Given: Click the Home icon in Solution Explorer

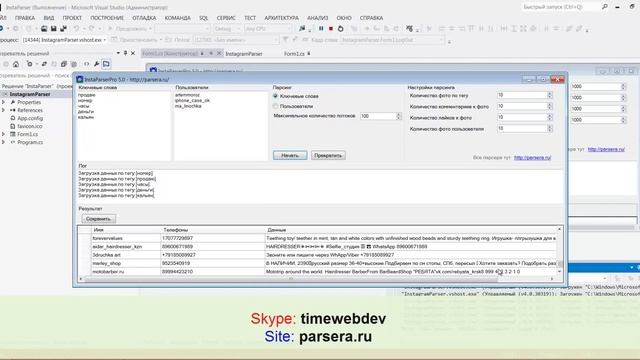Looking at the screenshot, I should point(16,64).
